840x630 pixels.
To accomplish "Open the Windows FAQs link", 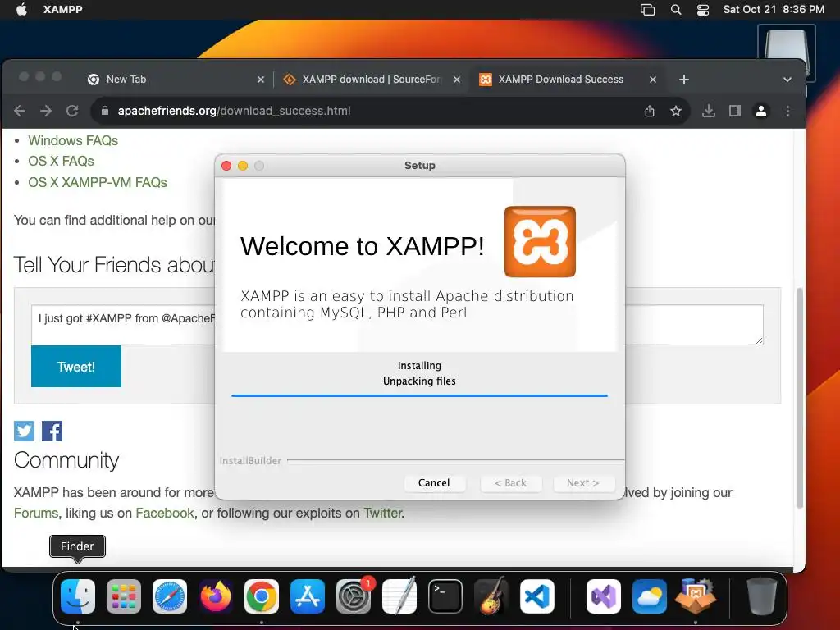I will point(73,140).
